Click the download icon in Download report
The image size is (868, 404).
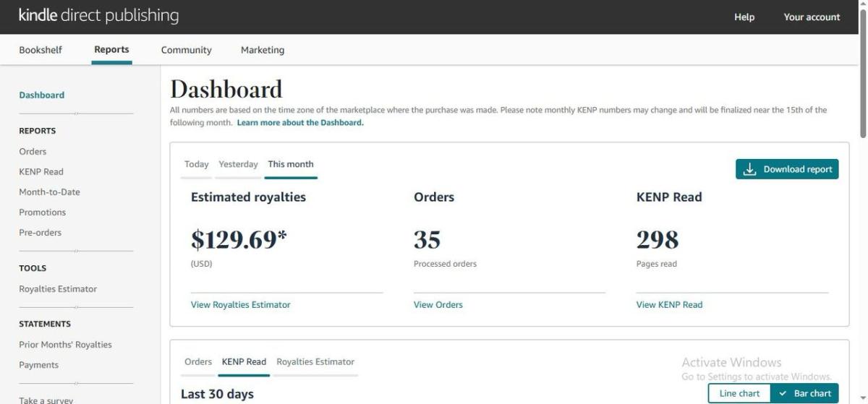750,169
